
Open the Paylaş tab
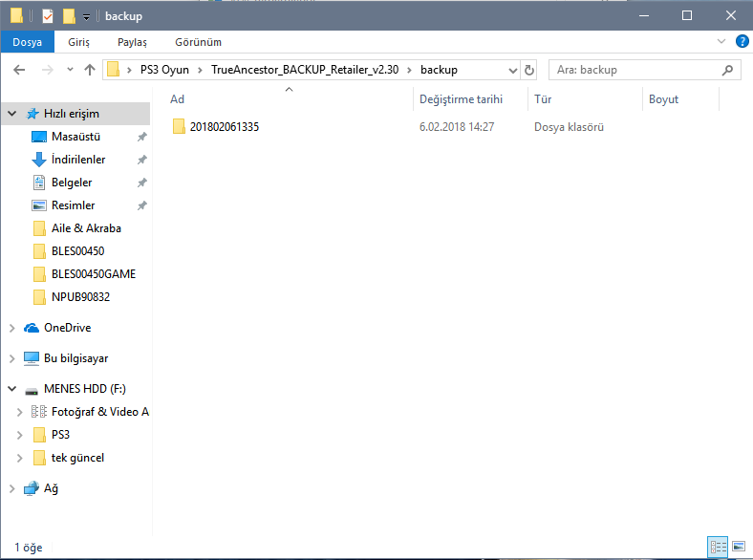pos(132,42)
